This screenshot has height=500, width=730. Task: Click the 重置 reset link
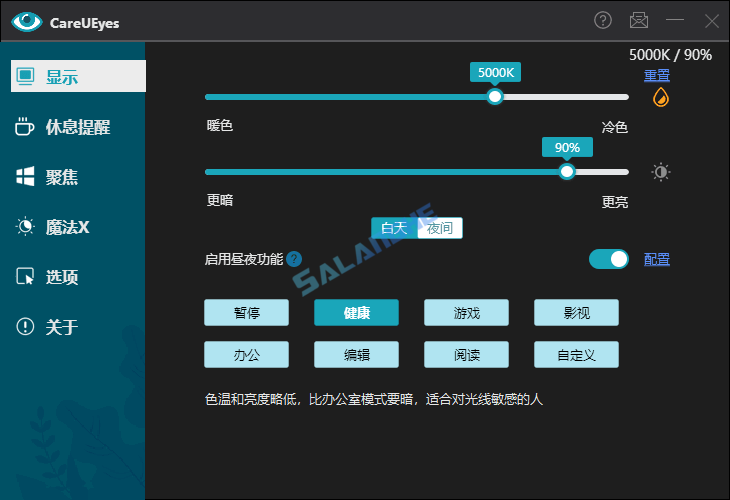[x=657, y=75]
